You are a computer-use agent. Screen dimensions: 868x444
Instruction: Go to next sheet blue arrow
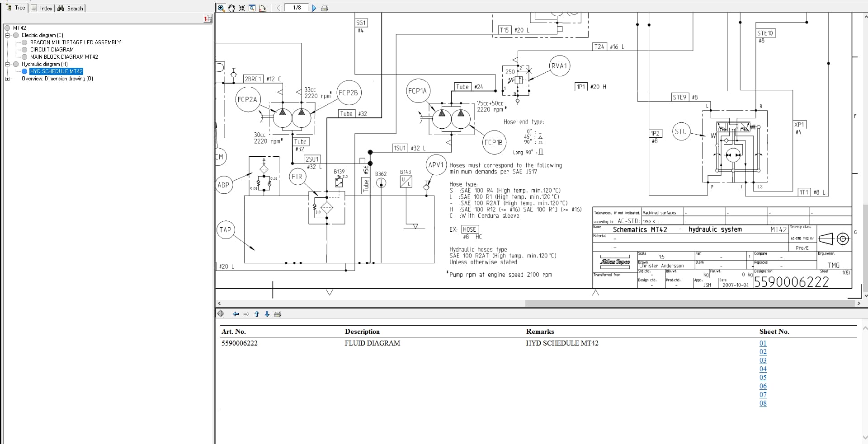(x=314, y=8)
